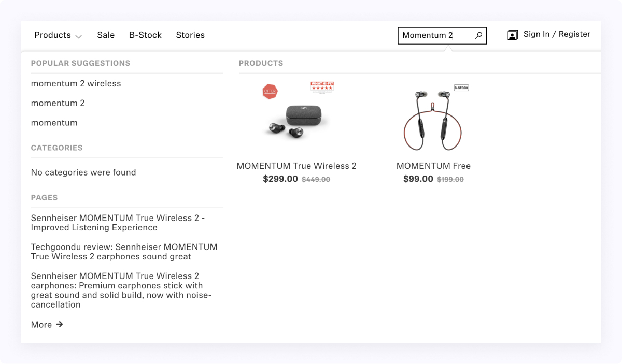This screenshot has height=364, width=622.
Task: Select the suggestion 'momentum 2 wireless'
Action: pos(76,83)
